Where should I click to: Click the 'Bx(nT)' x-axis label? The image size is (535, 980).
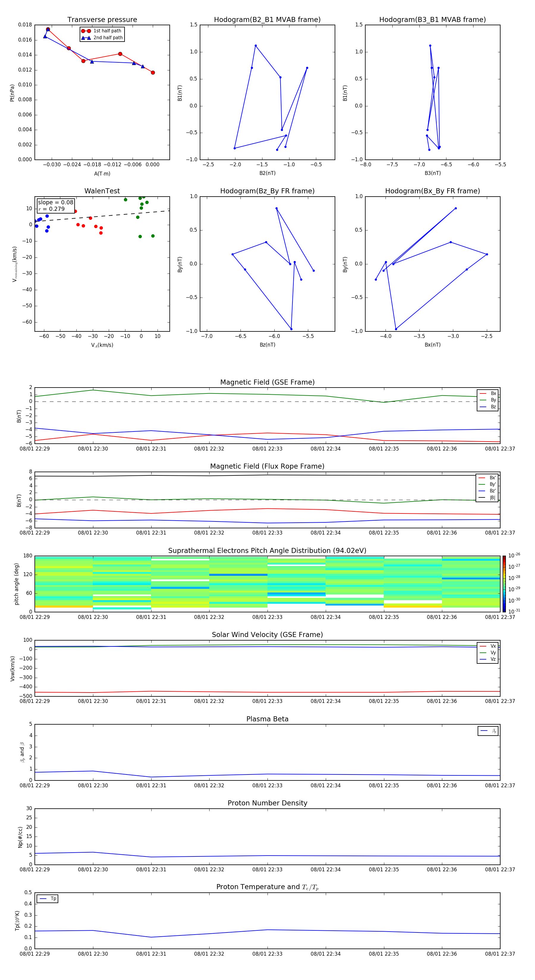[x=432, y=345]
